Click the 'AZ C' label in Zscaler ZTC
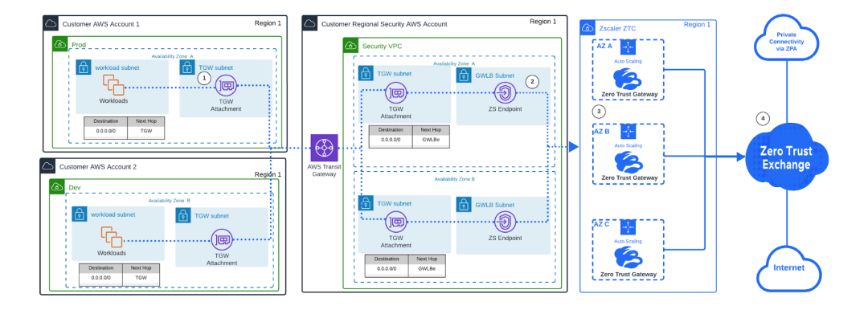The height and width of the screenshot is (310, 868). click(x=602, y=223)
